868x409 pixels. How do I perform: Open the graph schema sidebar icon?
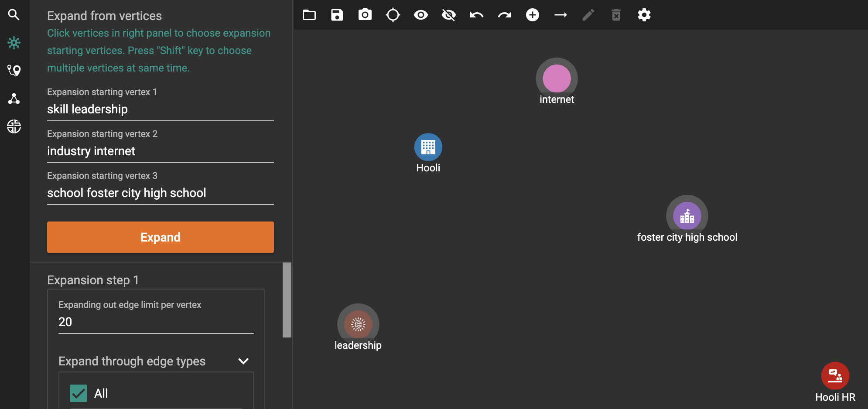point(14,99)
